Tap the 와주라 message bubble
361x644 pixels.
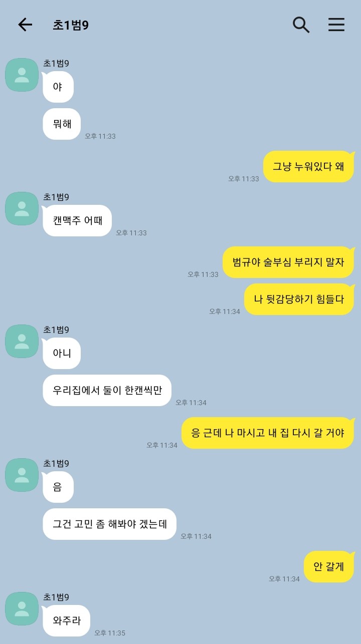(x=67, y=620)
